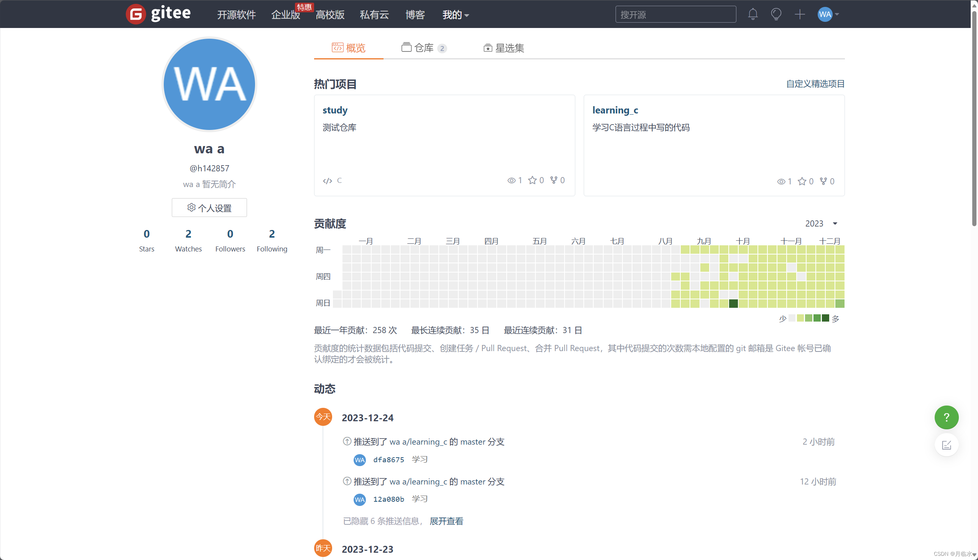This screenshot has width=978, height=560.
Task: Expand the 我的 menu dropdown
Action: (x=455, y=15)
